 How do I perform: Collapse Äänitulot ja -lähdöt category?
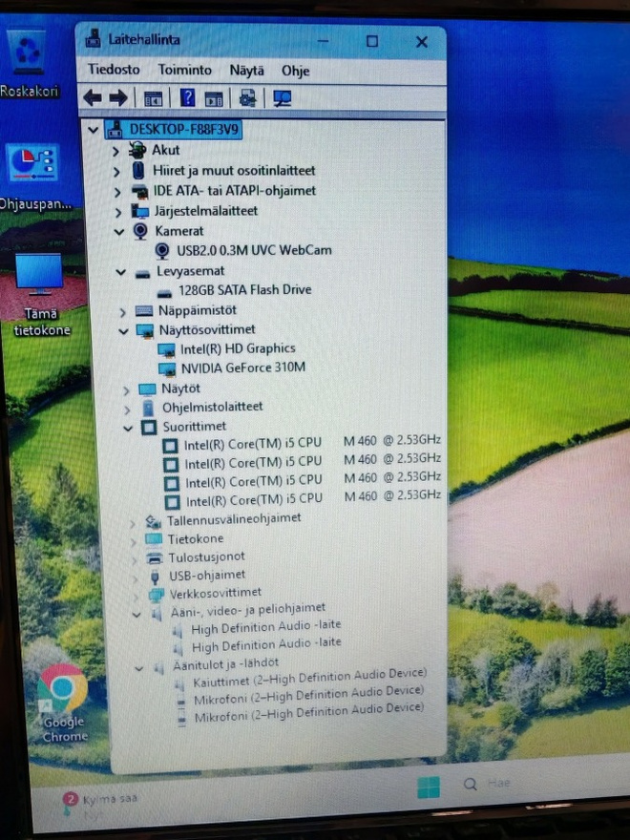click(138, 668)
